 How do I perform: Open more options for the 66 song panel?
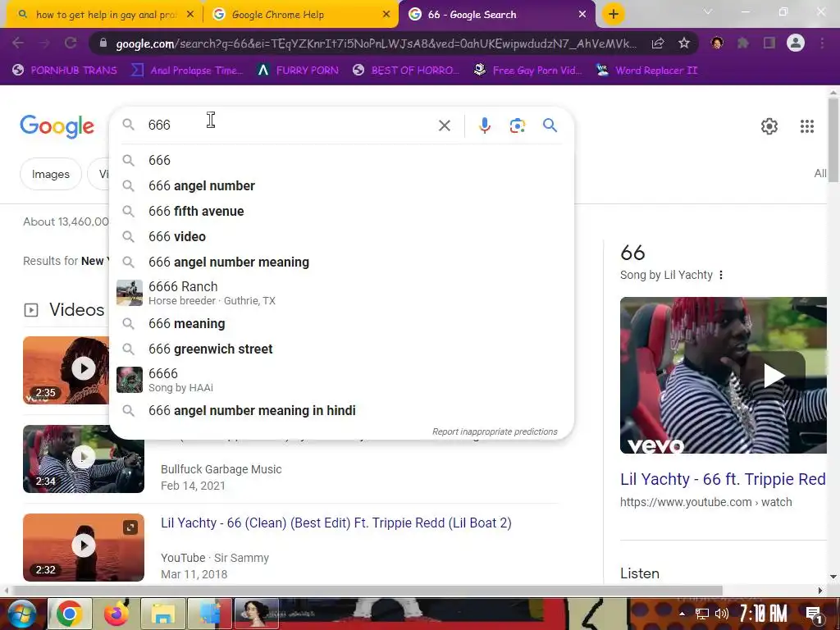[x=721, y=275]
